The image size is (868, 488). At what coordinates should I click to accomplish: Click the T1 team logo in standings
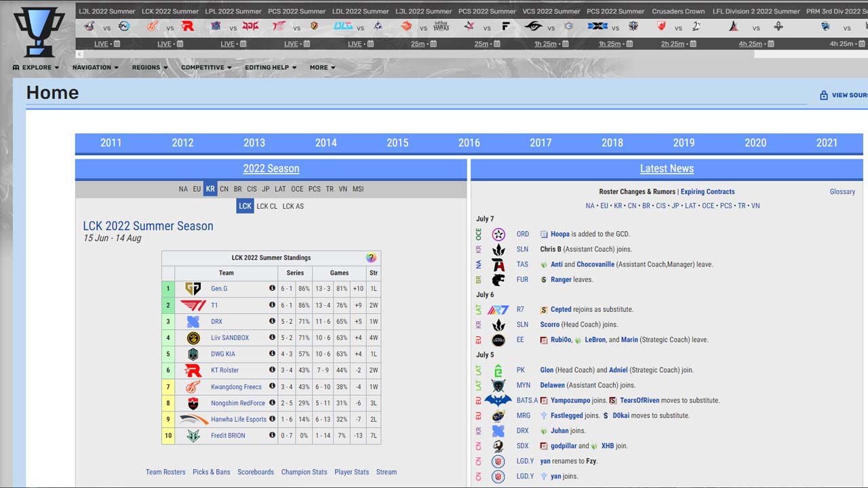coord(193,305)
